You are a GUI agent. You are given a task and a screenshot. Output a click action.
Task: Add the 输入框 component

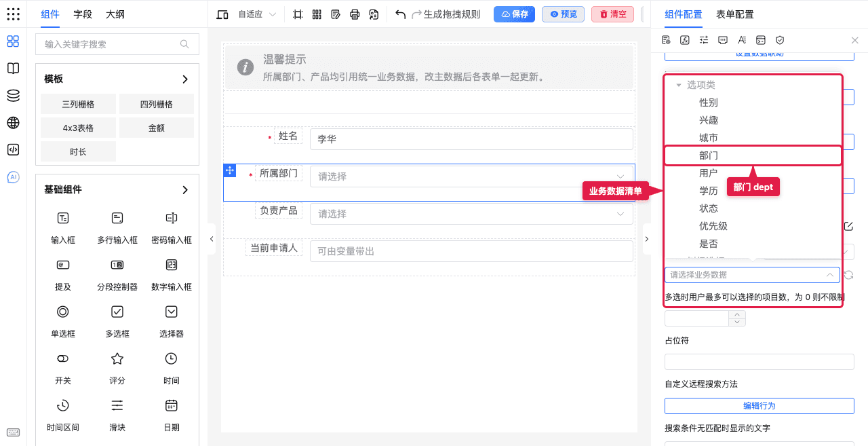[x=63, y=227]
